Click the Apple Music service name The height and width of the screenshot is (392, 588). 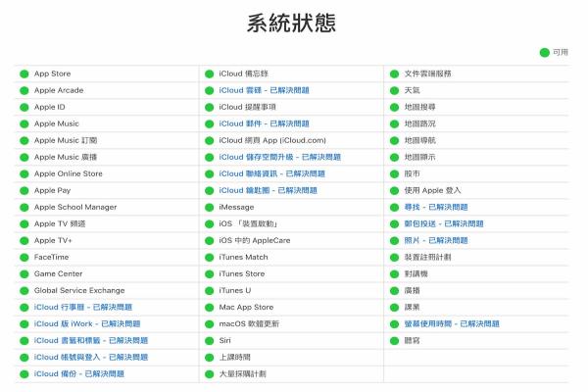[x=57, y=123]
